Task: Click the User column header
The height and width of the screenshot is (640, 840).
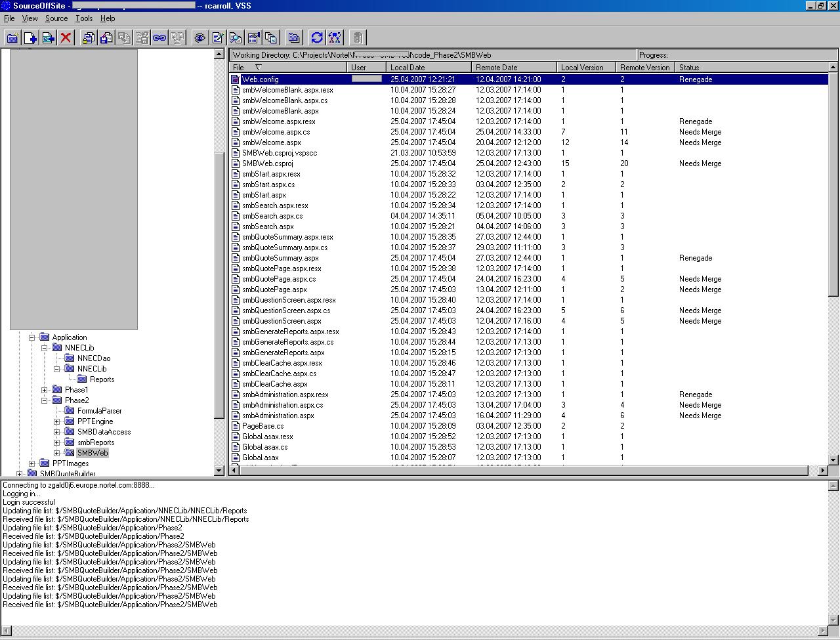Action: 367,68
